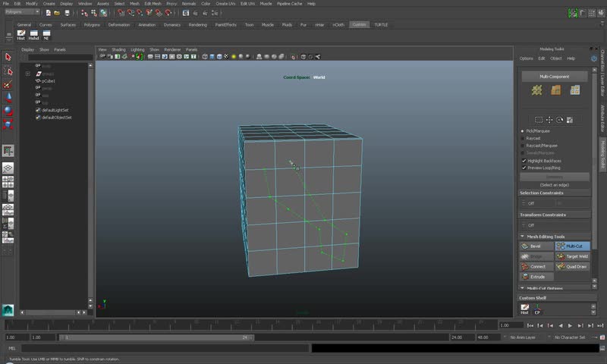Switch to the Rendering shelf tab
Viewport: 607px width, 364px height.
click(197, 24)
